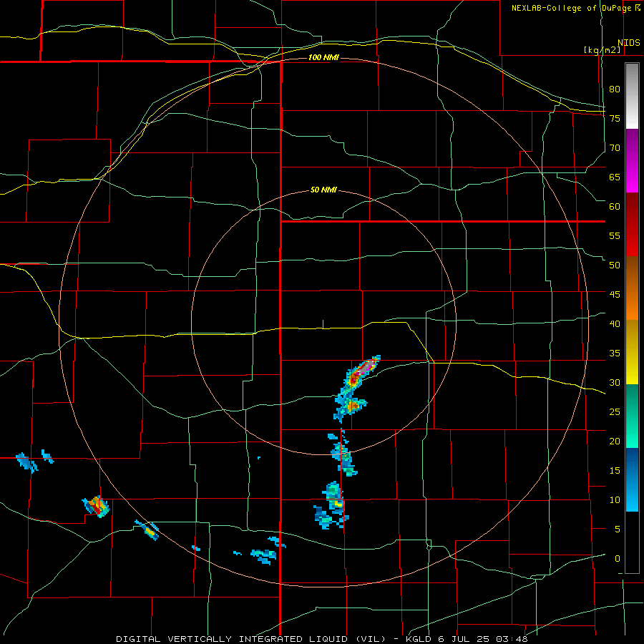The image size is (644, 644).
Task: Click the scale value 30
Action: click(615, 382)
